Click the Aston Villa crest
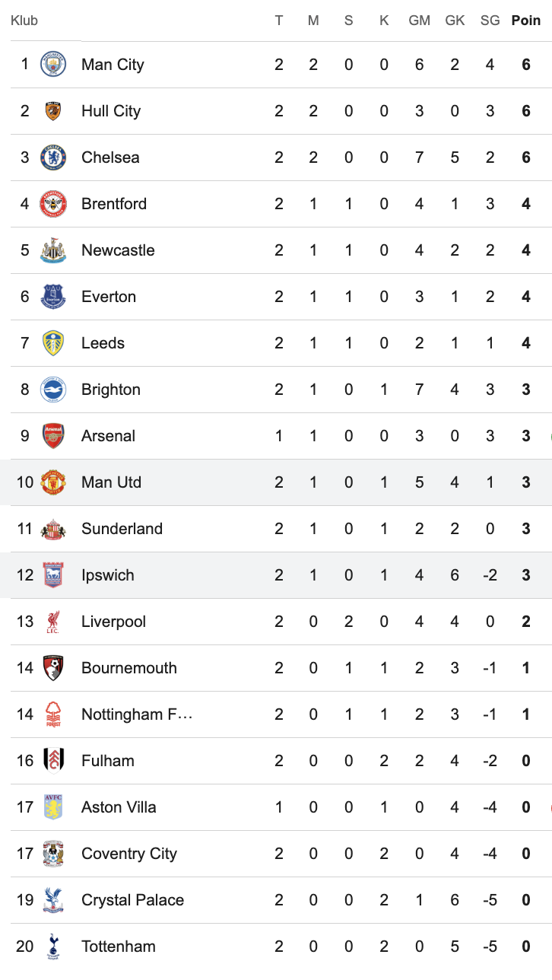This screenshot has width=552, height=980. (53, 807)
